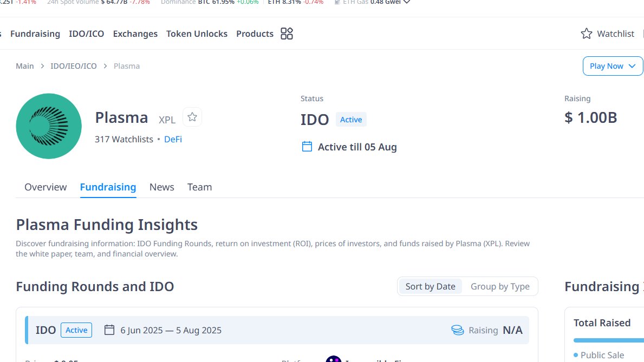The width and height of the screenshot is (644, 362).
Task: Select the Group by Type toggle
Action: click(x=500, y=286)
